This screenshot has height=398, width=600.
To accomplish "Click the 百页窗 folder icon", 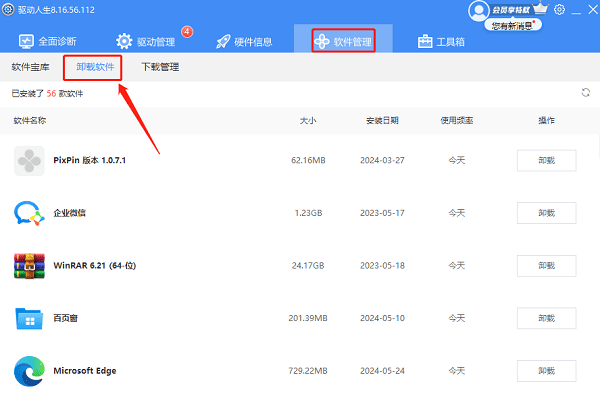I will [29, 318].
